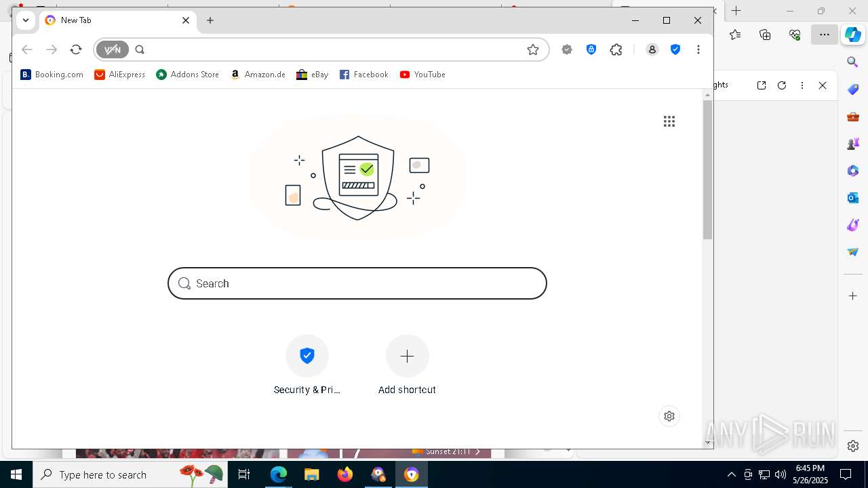Open Copilot in Edge window
The height and width of the screenshot is (488, 868).
pyautogui.click(x=853, y=35)
